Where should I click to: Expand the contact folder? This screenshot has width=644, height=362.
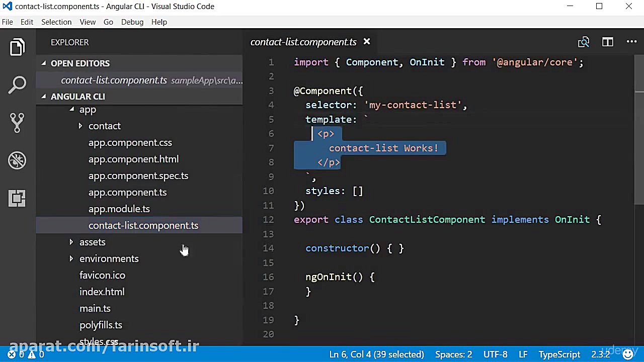pos(80,126)
